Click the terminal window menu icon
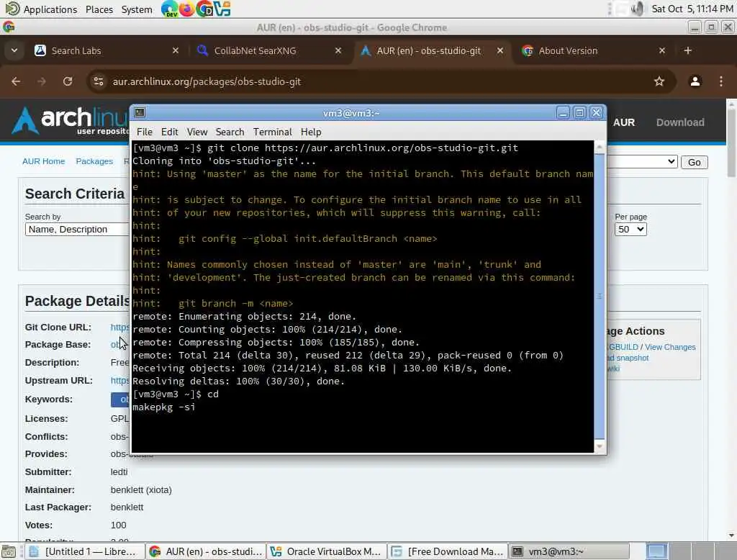This screenshot has width=737, height=560. click(140, 112)
